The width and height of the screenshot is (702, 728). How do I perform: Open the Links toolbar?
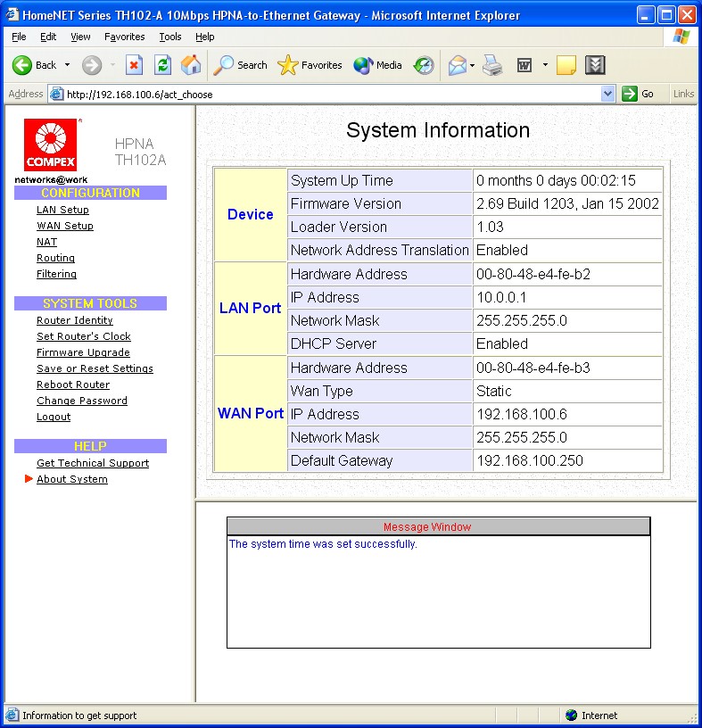[683, 94]
